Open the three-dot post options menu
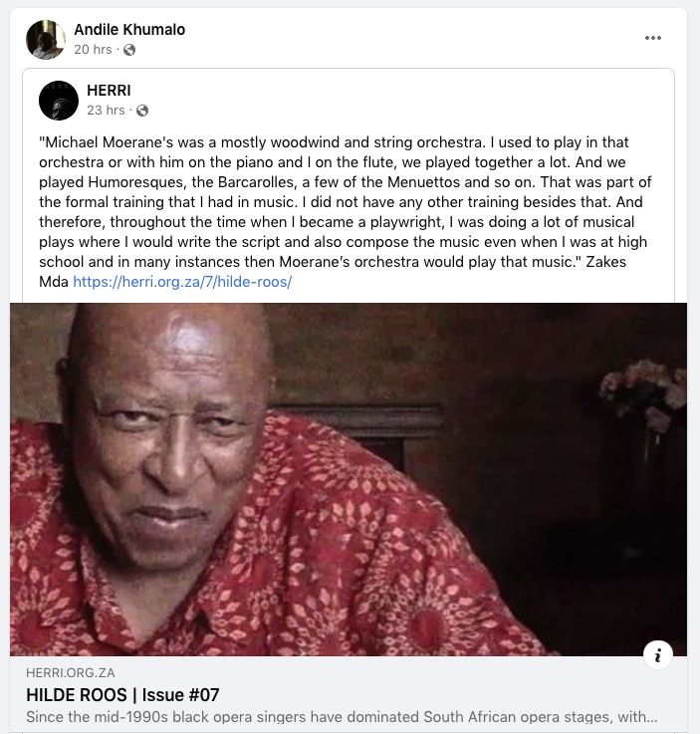700x734 pixels. [653, 38]
